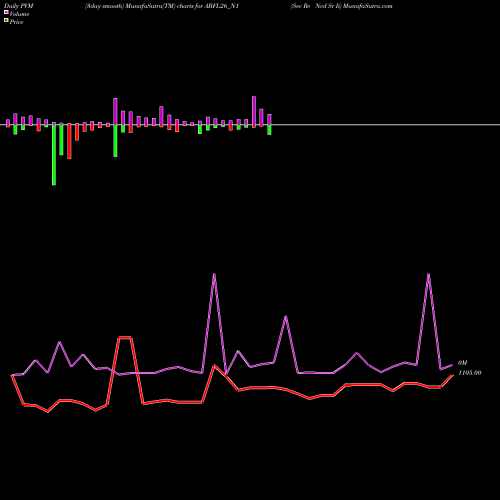Click the Volume legend color swatch
This screenshot has height=500, width=500.
click(x=6, y=12)
